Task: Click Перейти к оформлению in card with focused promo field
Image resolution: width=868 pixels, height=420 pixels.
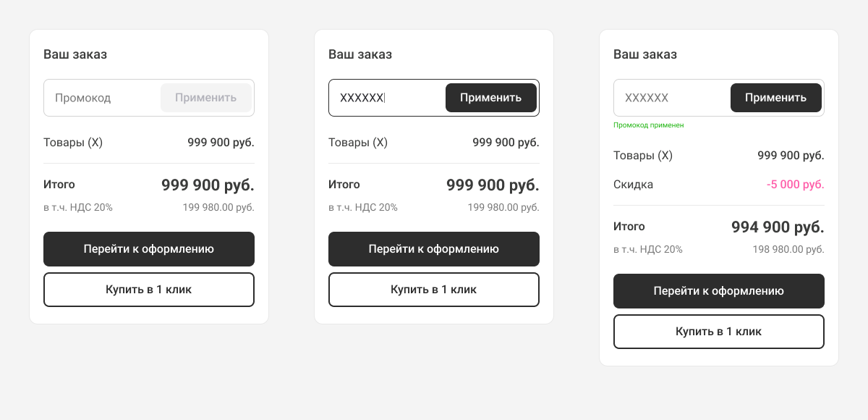Action: pyautogui.click(x=434, y=249)
